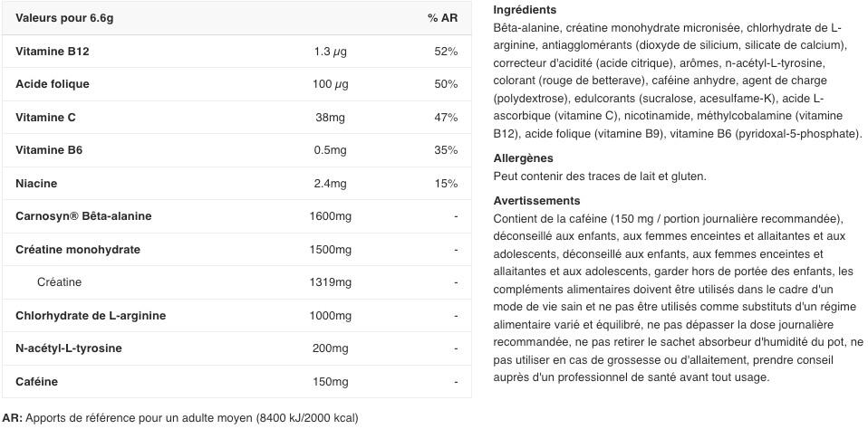
Task: Select the Vitamine B6 row label
Action: pos(49,150)
